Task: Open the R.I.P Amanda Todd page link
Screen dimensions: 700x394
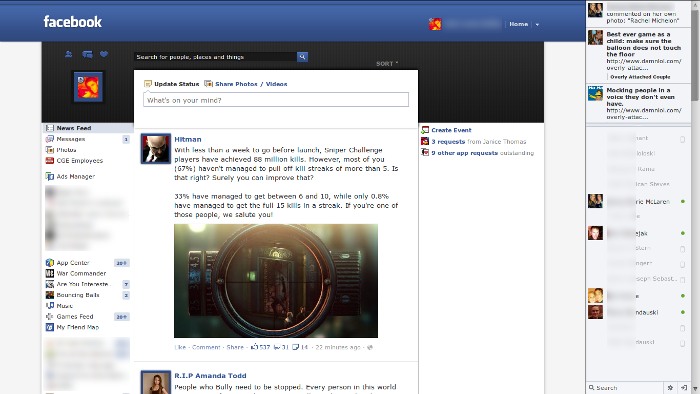Action: [210, 376]
